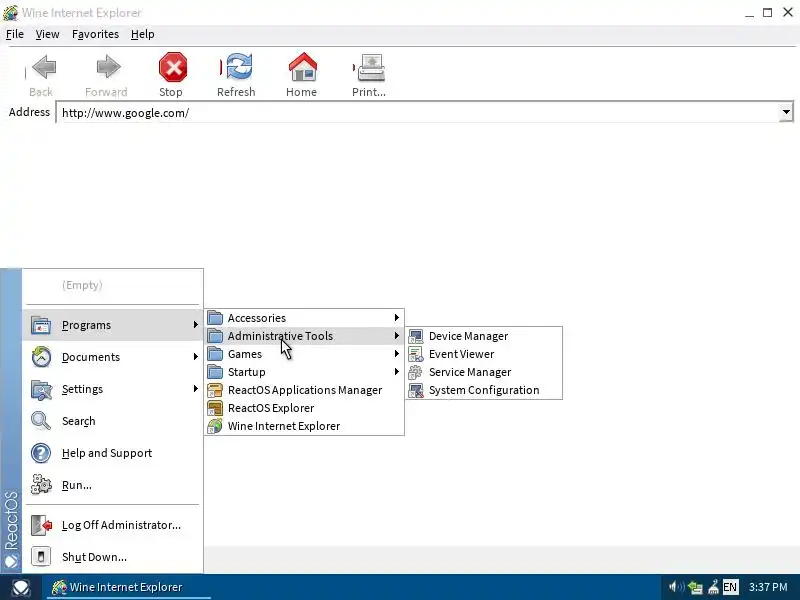Open Help and Support

click(x=112, y=453)
